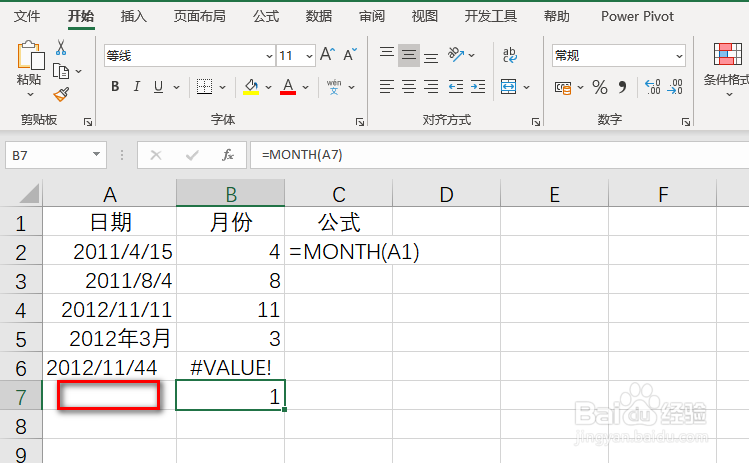Screen dimensions: 749x463
Task: Open the 文件 File tab
Action: point(27,16)
